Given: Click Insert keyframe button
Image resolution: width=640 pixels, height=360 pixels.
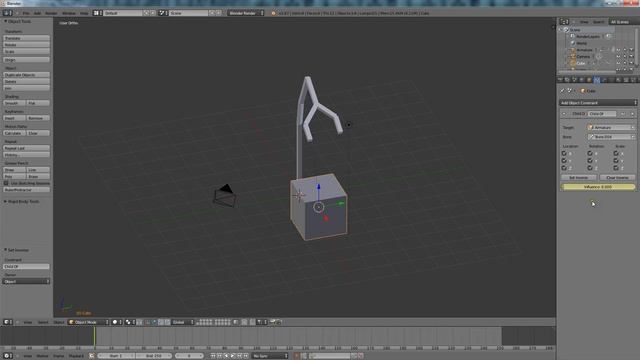Looking at the screenshot, I should (15, 118).
